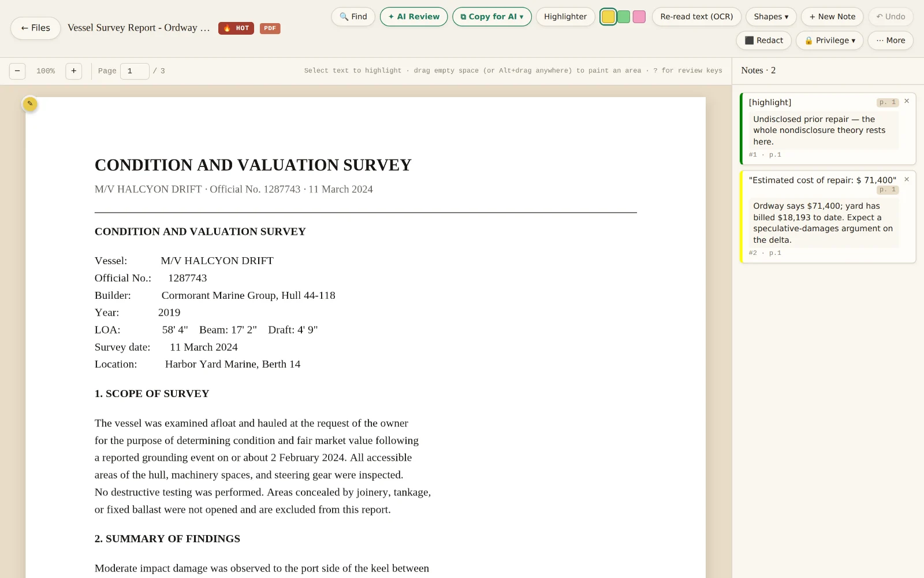Open the More options menu
The image size is (924, 578).
click(x=891, y=40)
